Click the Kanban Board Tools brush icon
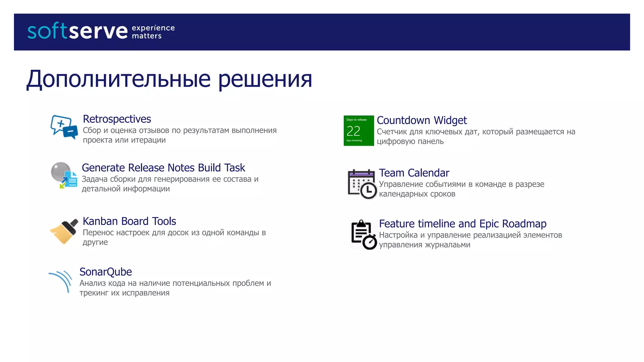Screen dimensions: 644x362 point(64,232)
